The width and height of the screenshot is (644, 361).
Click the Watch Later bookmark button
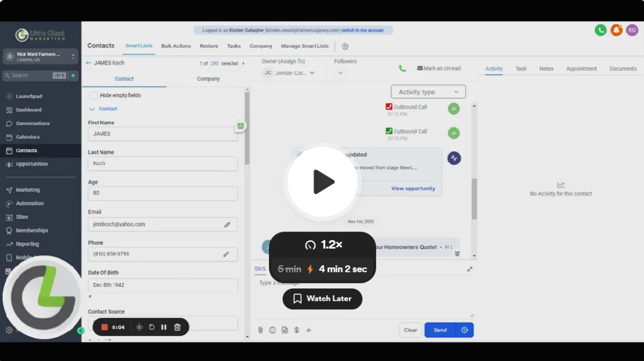pyautogui.click(x=323, y=299)
